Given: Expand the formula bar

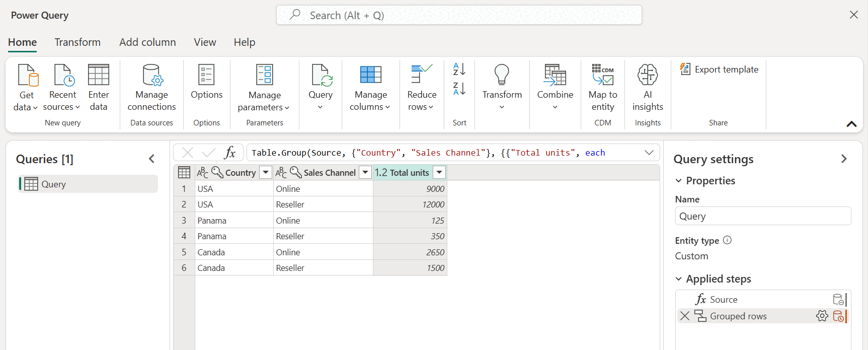Looking at the screenshot, I should (x=649, y=153).
